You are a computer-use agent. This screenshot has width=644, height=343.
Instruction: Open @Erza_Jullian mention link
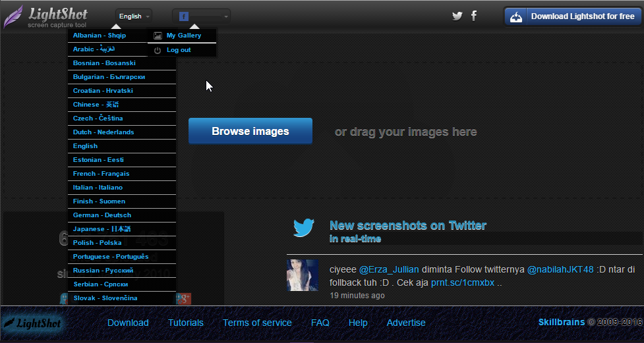[389, 270]
